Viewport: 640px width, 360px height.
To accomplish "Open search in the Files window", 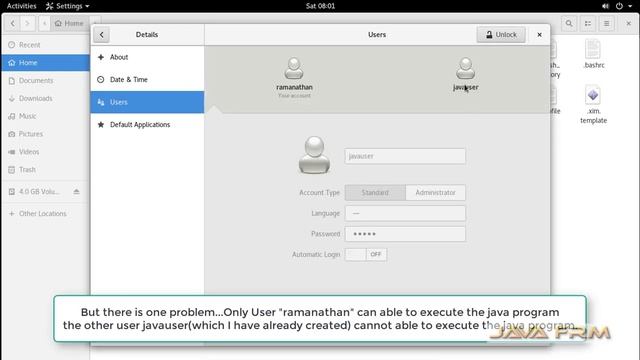I will pyautogui.click(x=569, y=23).
